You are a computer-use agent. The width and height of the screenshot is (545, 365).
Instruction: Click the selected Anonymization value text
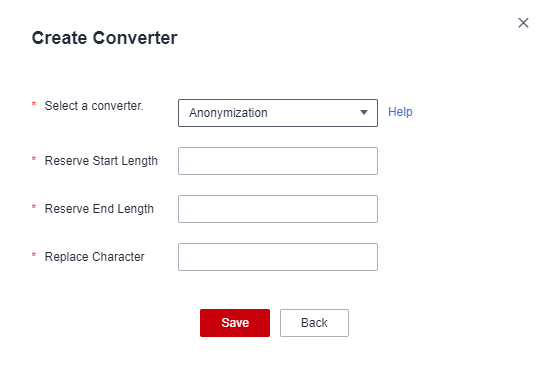228,113
